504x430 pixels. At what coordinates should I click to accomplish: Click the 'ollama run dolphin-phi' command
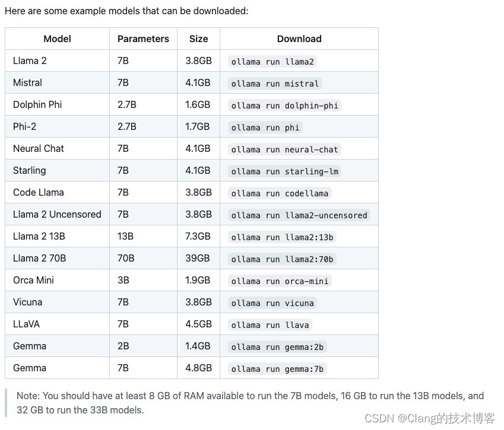(x=284, y=106)
